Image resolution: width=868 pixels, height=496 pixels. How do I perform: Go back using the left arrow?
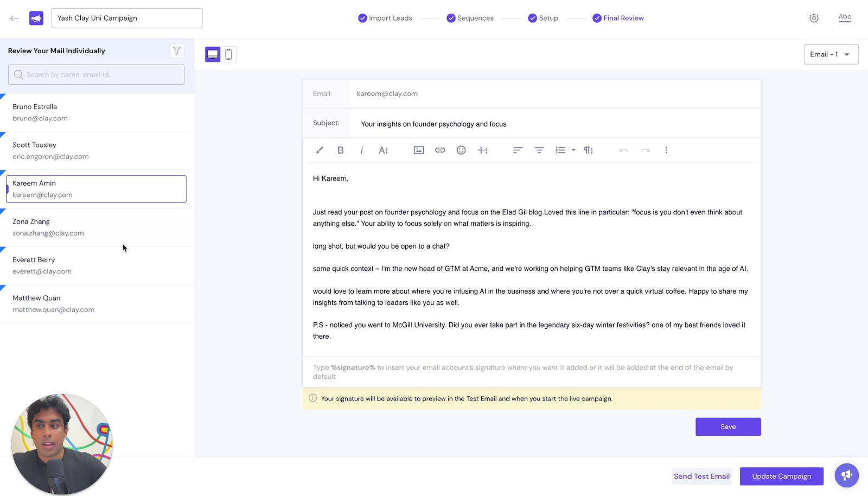click(x=15, y=18)
